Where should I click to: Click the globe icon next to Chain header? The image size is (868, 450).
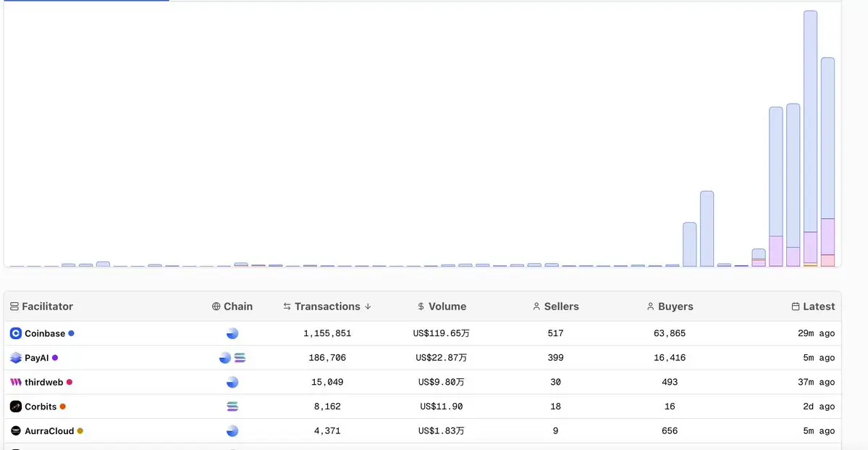point(216,307)
